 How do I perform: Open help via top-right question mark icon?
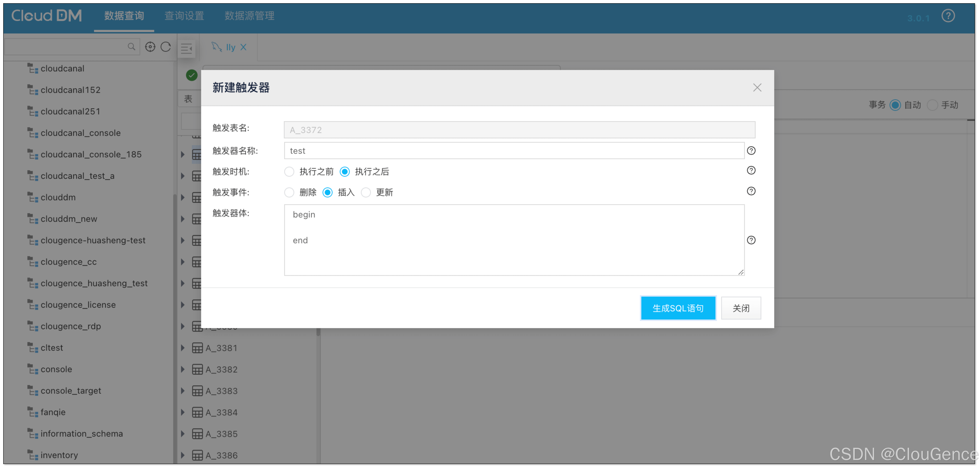coord(948,16)
